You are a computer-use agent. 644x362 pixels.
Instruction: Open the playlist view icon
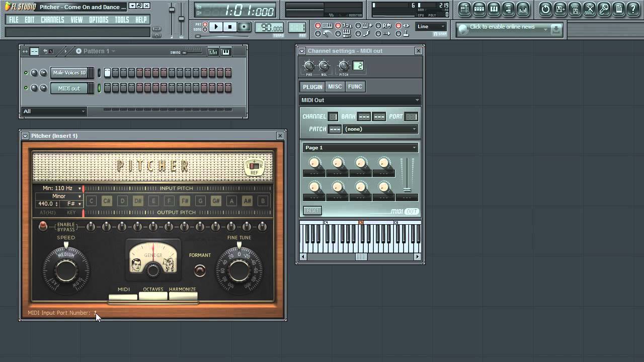464,9
